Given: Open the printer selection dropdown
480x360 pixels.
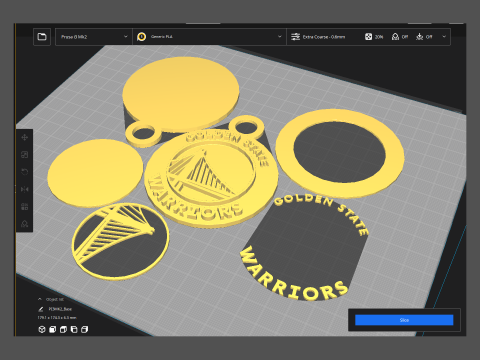Looking at the screenshot, I should (94, 37).
